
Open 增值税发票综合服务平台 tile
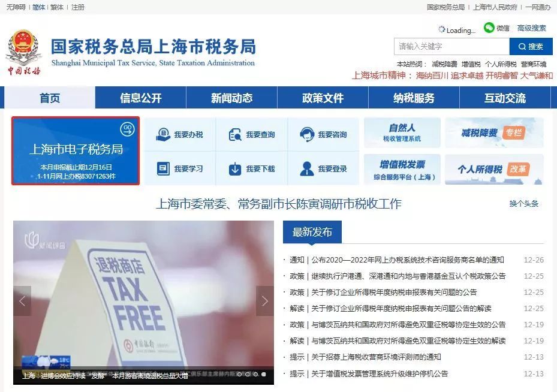click(x=402, y=170)
